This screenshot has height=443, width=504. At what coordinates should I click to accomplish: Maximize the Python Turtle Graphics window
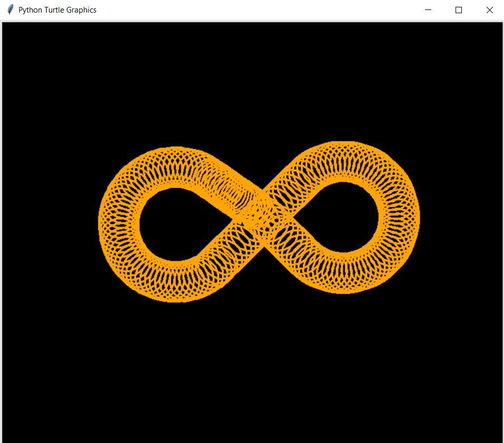tap(459, 10)
